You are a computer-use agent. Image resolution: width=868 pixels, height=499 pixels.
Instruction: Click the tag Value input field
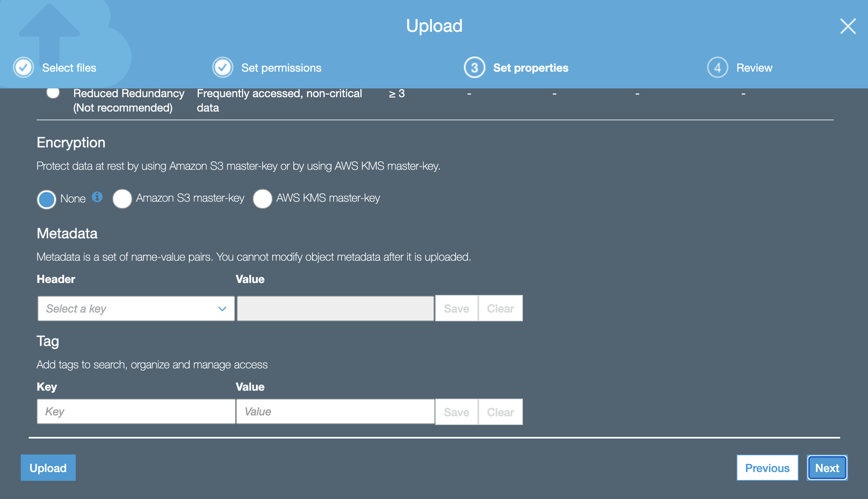tap(335, 412)
